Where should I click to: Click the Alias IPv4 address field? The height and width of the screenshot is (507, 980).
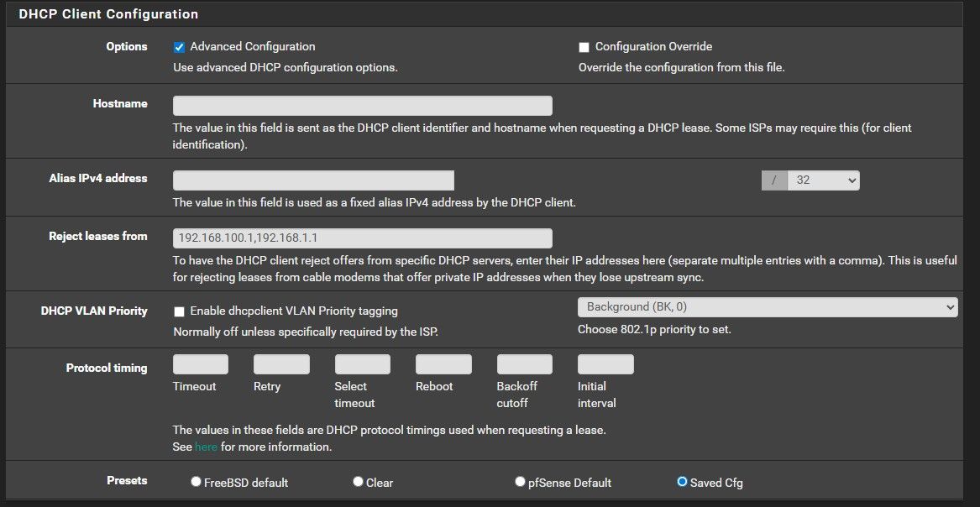[x=314, y=180]
